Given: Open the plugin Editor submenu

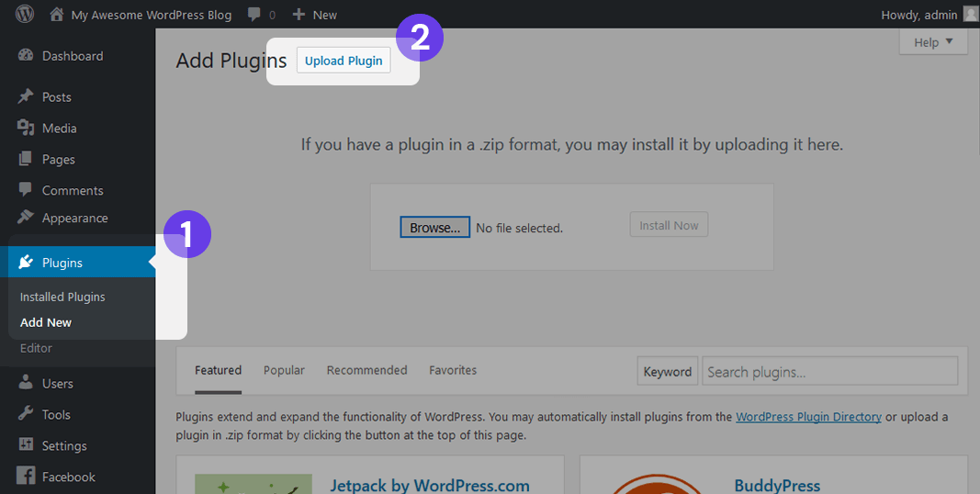Looking at the screenshot, I should (x=36, y=348).
